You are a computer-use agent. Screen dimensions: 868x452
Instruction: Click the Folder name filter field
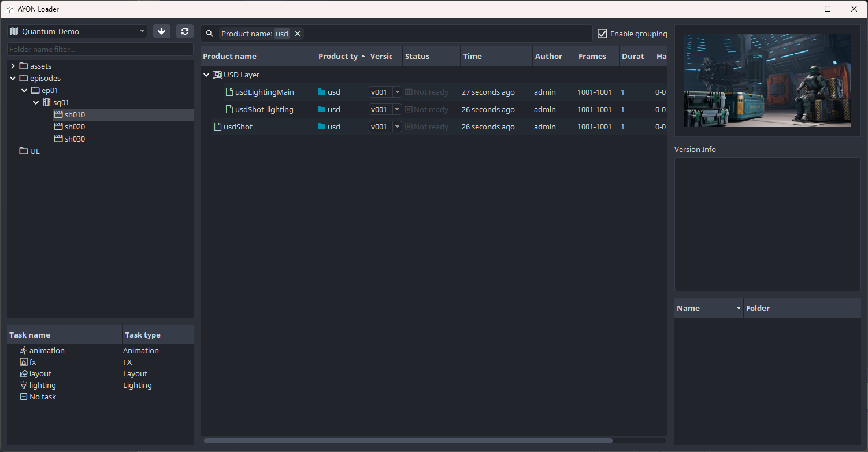coord(100,49)
